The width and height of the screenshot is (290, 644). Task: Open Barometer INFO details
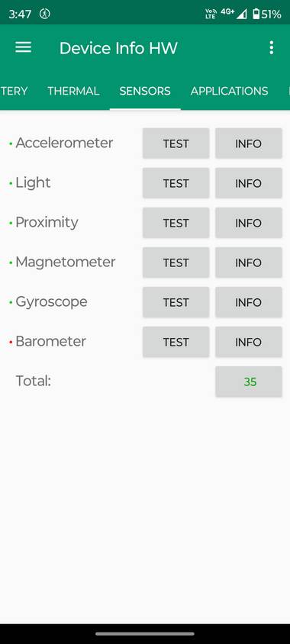coord(249,342)
